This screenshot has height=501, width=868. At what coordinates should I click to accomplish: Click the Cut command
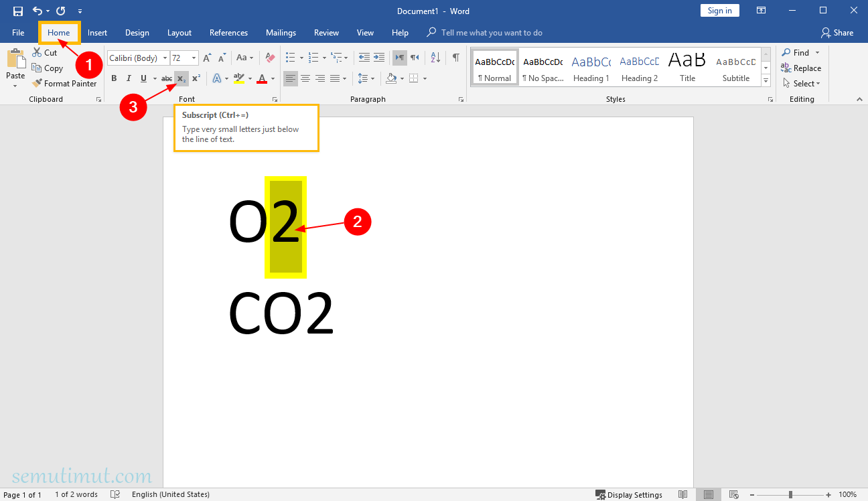click(44, 52)
